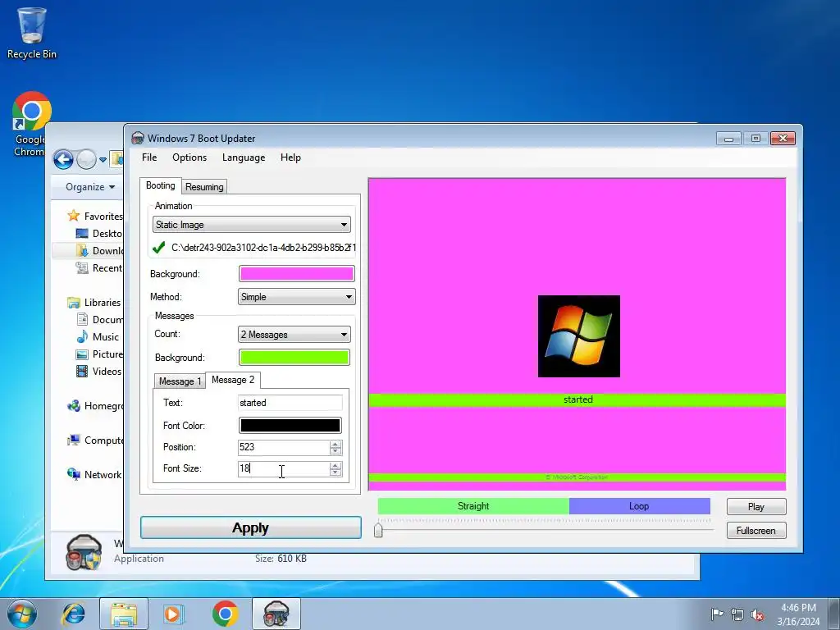Click the blue Loop segment
The width and height of the screenshot is (840, 630).
(639, 506)
